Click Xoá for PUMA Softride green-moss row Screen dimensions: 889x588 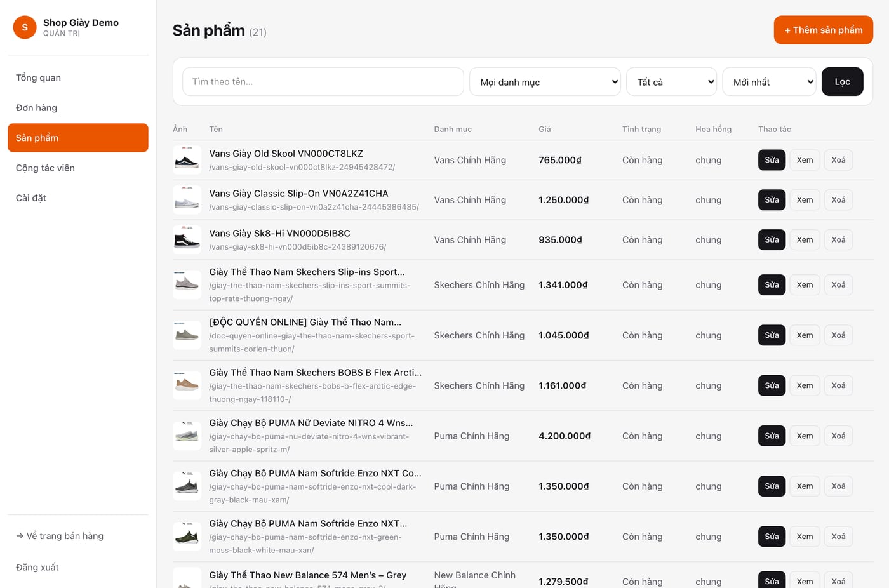point(838,537)
